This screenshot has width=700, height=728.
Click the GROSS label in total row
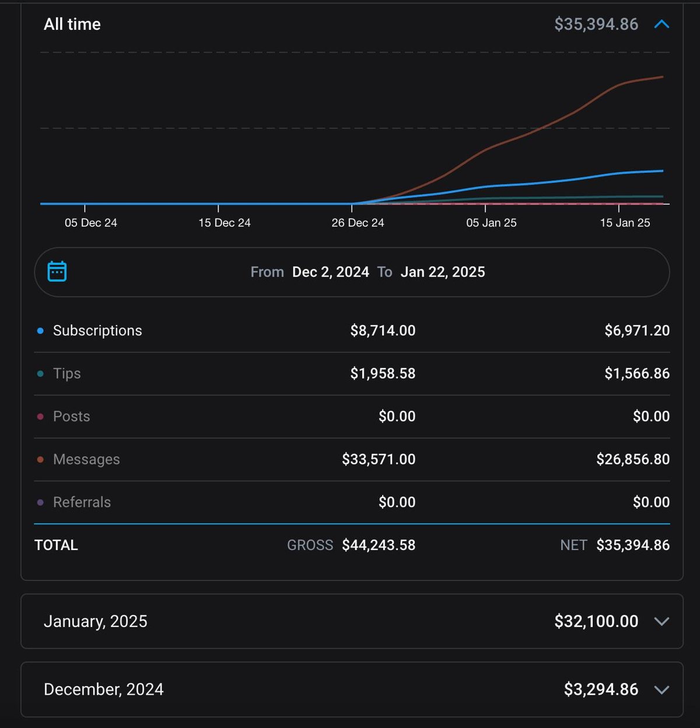coord(310,545)
